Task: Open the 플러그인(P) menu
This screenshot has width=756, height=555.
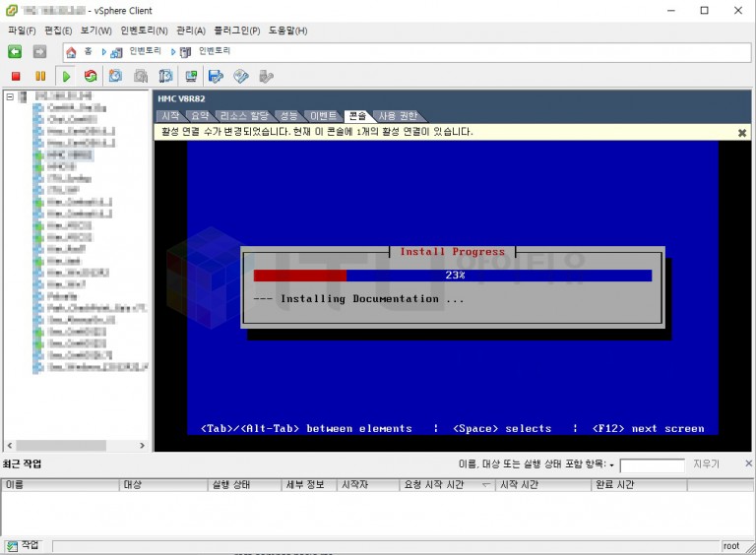Action: 236,31
